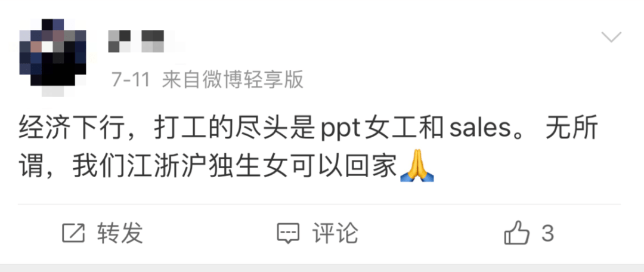Tap the repost square-arrow icon

click(73, 233)
